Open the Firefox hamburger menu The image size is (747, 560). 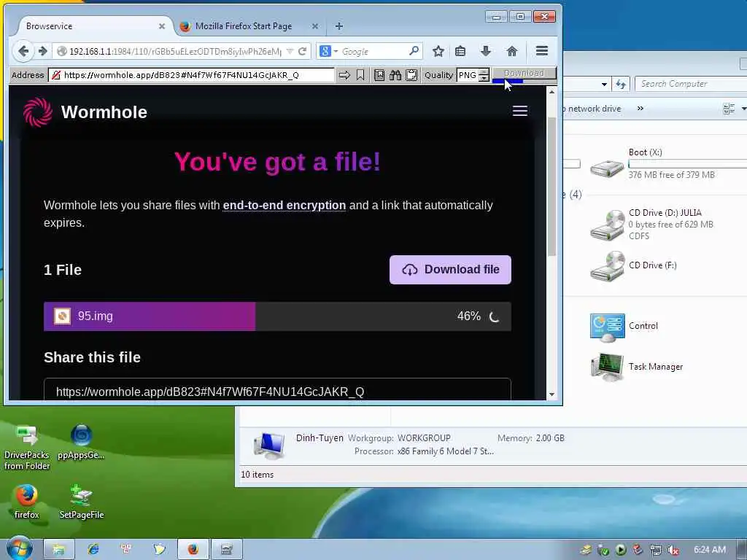(x=542, y=51)
